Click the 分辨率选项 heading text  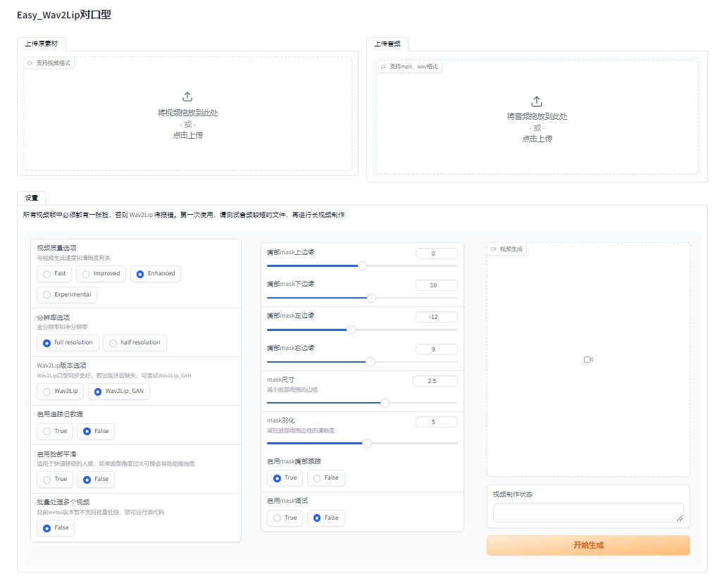(54, 318)
